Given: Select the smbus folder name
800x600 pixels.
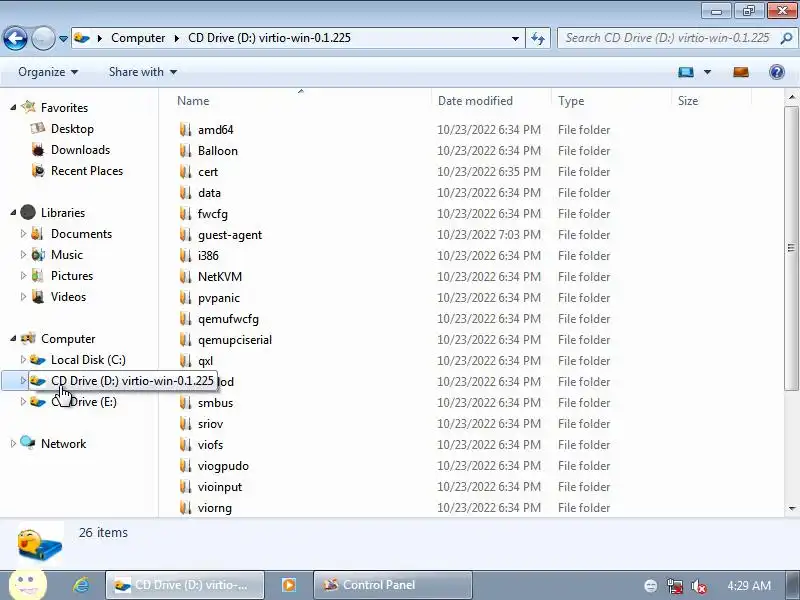Looking at the screenshot, I should point(215,403).
